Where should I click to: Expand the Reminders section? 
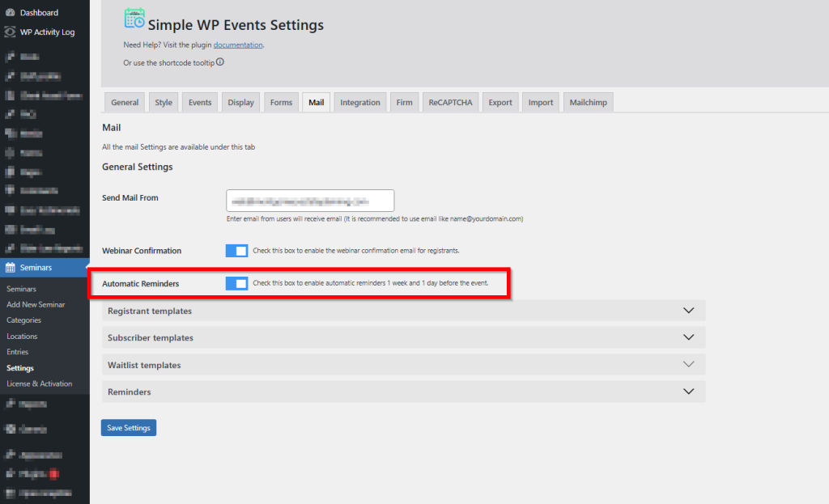coord(403,392)
